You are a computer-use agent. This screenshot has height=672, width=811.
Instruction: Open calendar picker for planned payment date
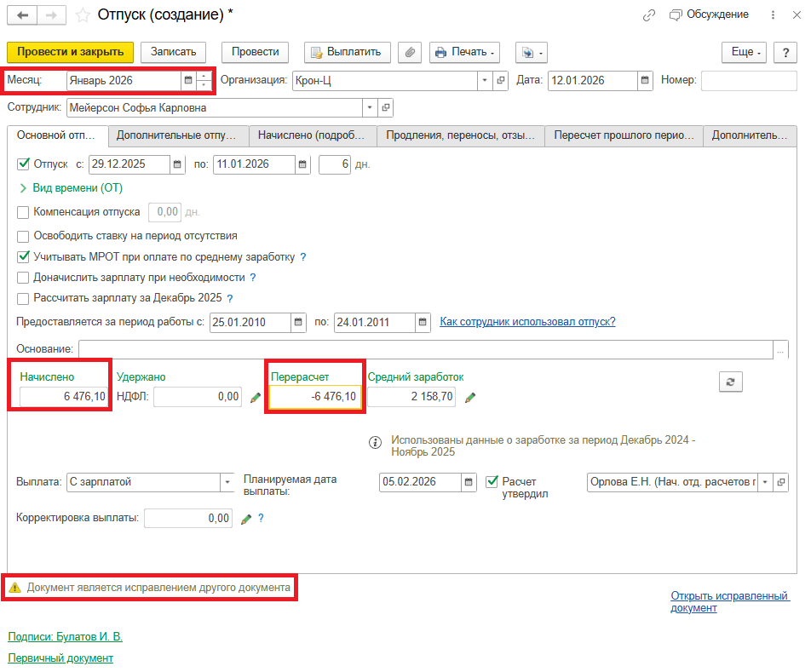pos(468,482)
